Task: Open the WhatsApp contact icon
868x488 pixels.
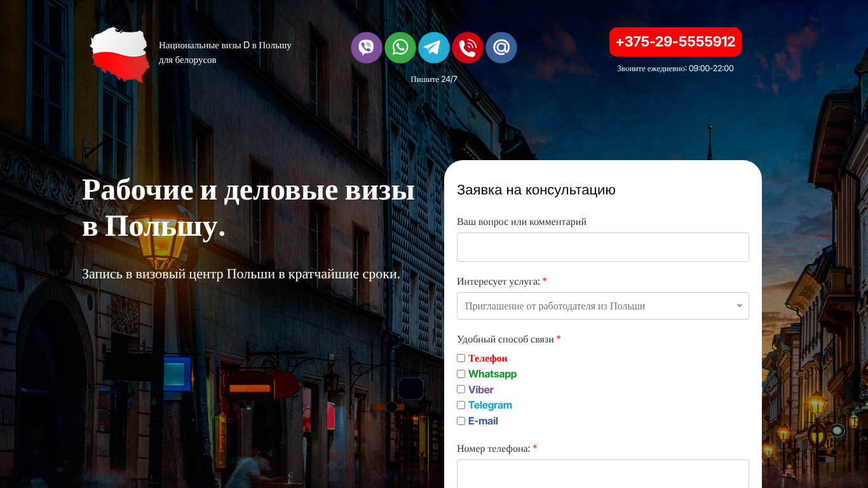Action: [400, 48]
